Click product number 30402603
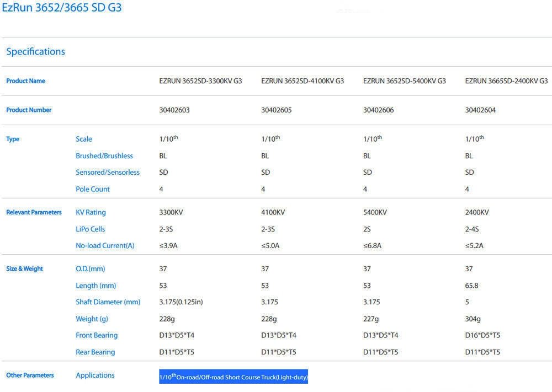Image resolution: width=552 pixels, height=392 pixels. (174, 110)
